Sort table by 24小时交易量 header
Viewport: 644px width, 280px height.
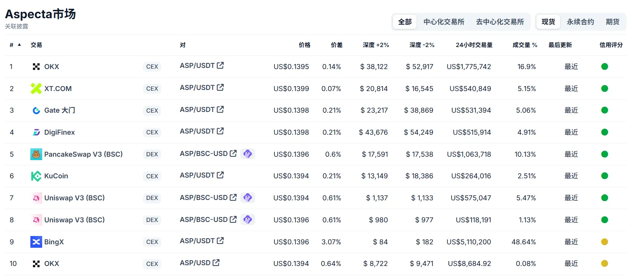click(x=474, y=45)
